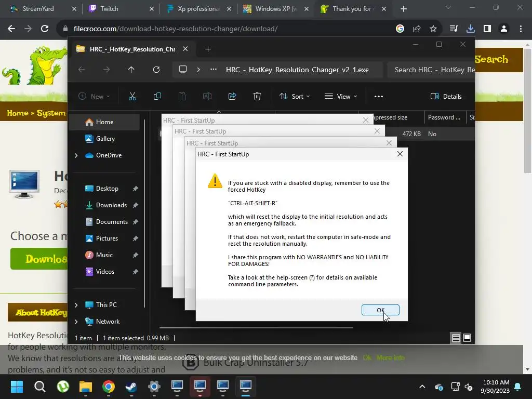Screen dimensions: 532x399
Task: Click the Password column header in Explorer
Action: click(x=445, y=117)
